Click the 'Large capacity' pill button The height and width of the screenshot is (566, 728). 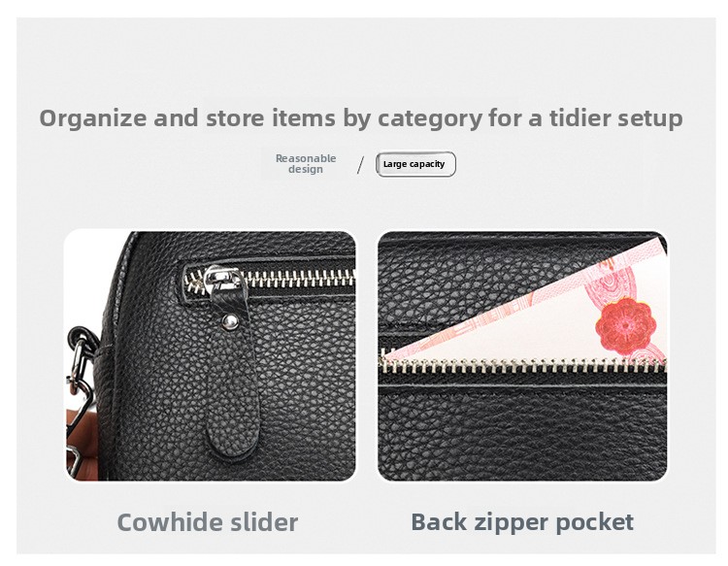click(x=415, y=164)
